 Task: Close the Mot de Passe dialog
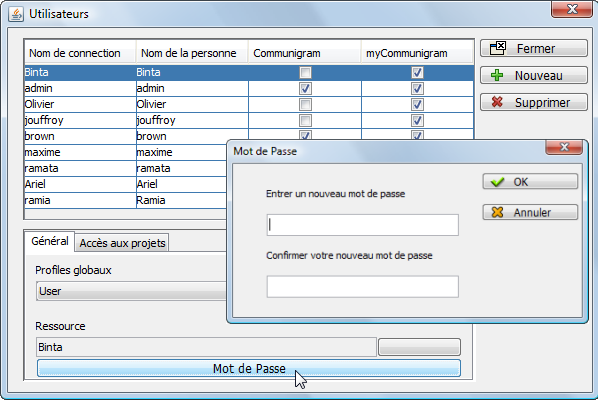click(x=564, y=147)
